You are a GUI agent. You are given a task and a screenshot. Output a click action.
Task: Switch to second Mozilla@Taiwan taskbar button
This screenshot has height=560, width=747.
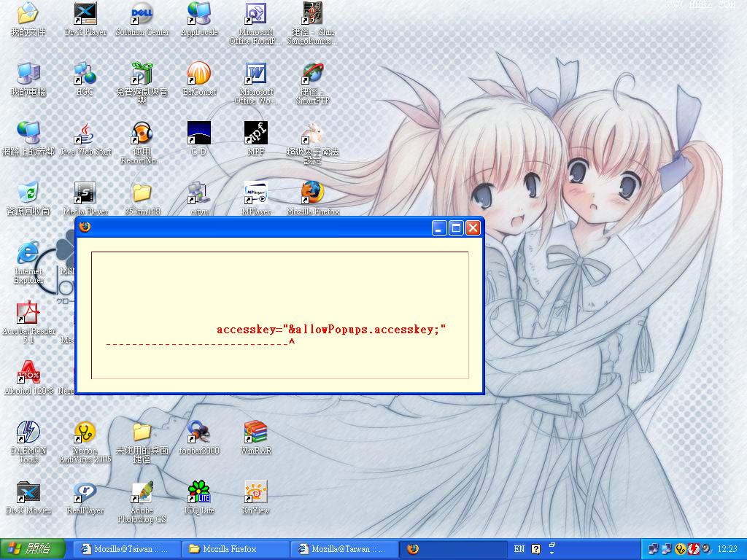[x=343, y=549]
